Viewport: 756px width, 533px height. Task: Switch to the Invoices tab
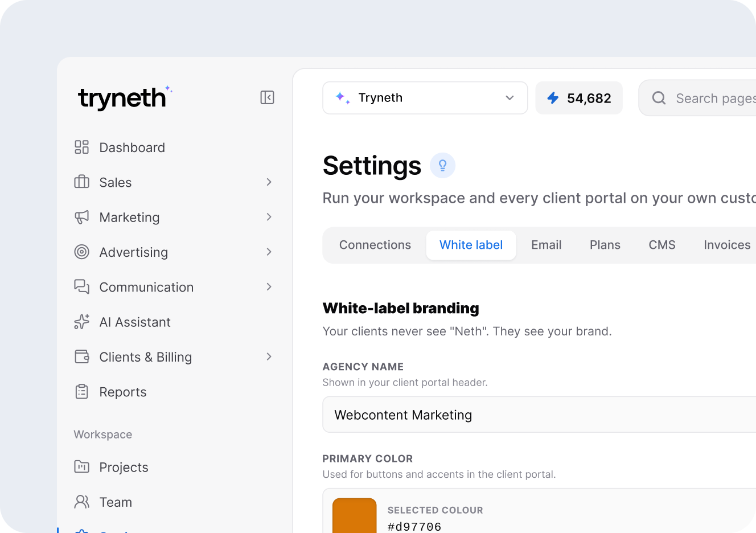727,245
